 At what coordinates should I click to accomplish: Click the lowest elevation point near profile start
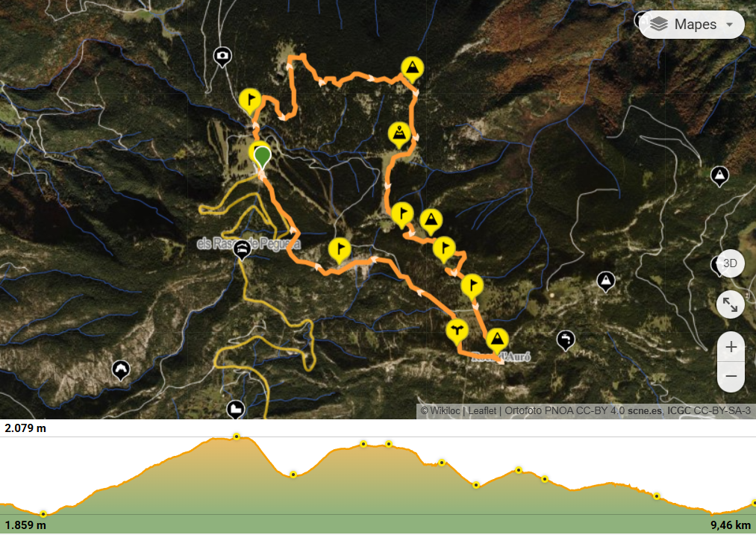click(x=43, y=514)
